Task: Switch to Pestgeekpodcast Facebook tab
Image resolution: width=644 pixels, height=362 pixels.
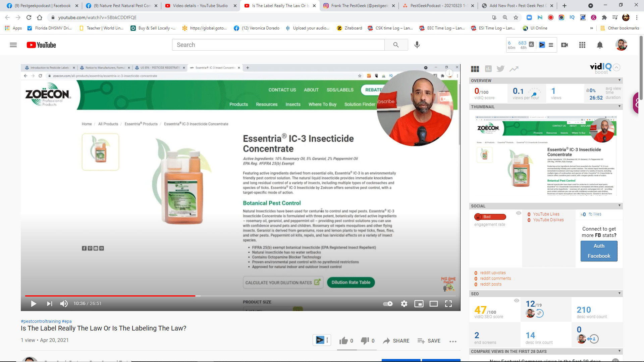Action: point(42,6)
